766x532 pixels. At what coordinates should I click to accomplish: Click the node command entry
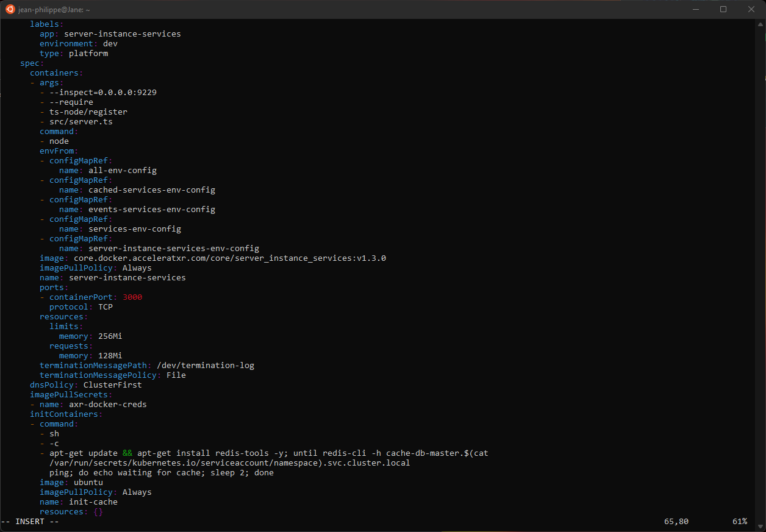pos(59,141)
